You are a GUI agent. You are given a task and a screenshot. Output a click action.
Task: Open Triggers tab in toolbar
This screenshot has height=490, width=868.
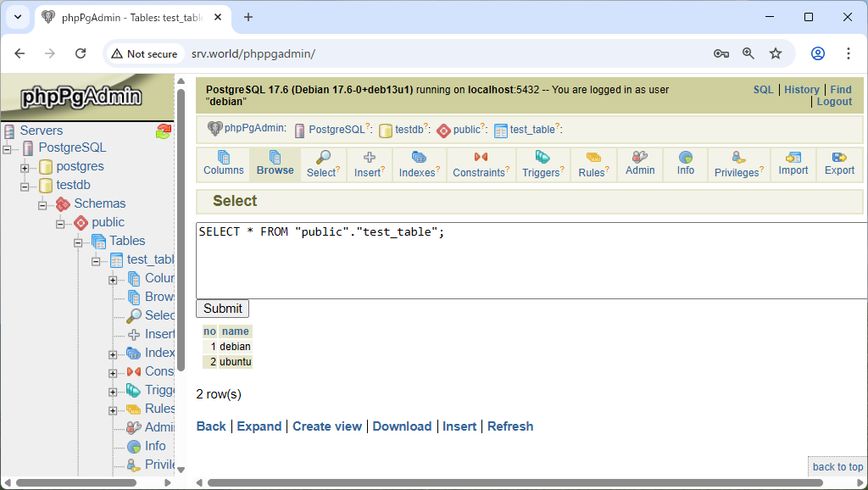coord(542,164)
